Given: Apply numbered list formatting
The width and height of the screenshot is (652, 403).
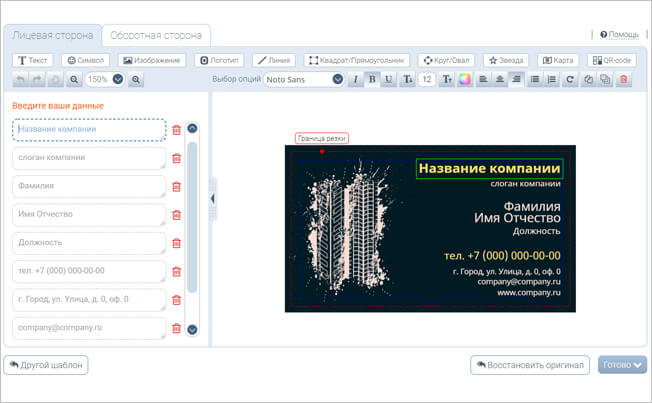Looking at the screenshot, I should pyautogui.click(x=551, y=79).
